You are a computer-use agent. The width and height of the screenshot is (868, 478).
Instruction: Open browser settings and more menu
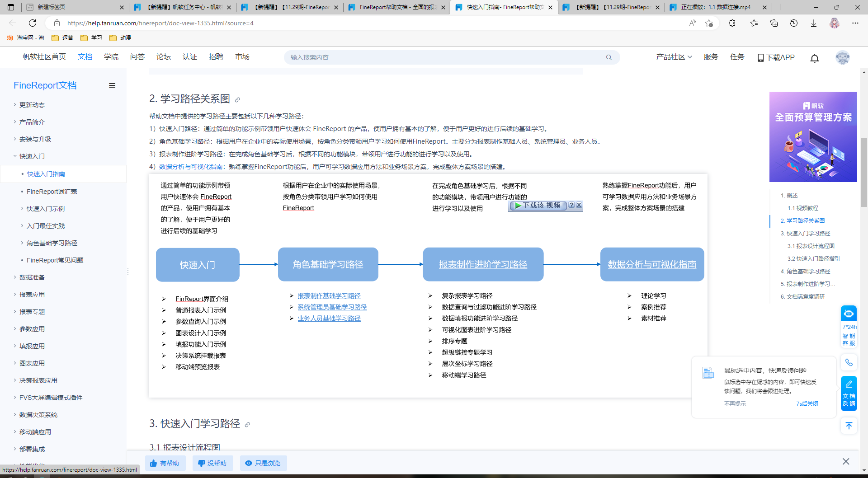[x=855, y=23]
